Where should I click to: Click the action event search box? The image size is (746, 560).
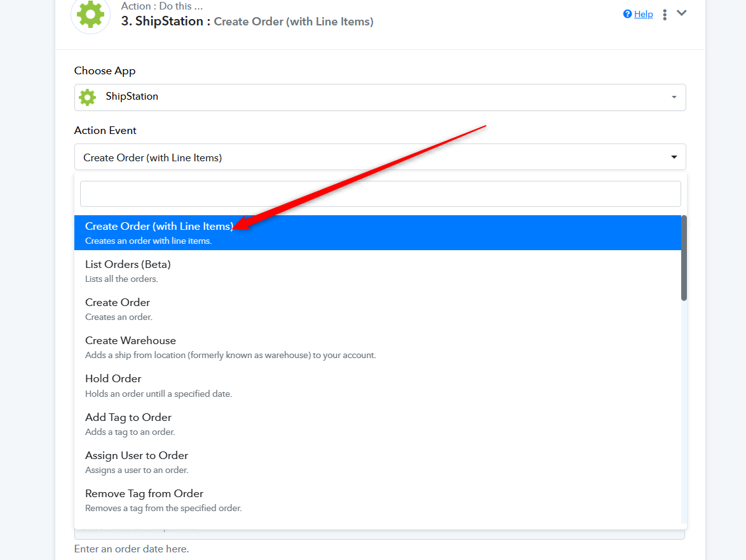tap(380, 194)
